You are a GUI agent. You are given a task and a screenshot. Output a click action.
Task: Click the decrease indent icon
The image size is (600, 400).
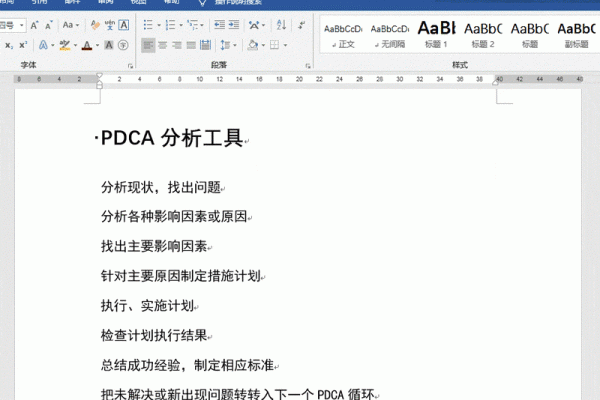click(219, 25)
